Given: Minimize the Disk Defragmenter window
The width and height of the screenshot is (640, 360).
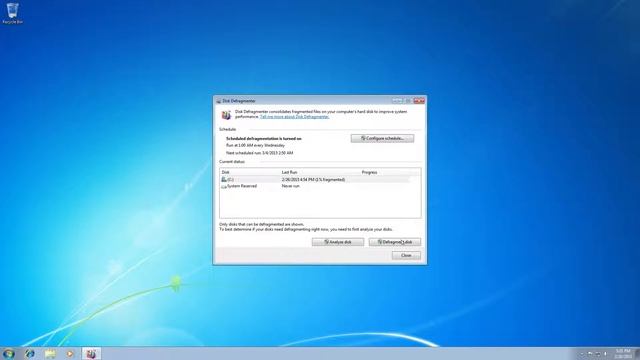Looking at the screenshot, I should tap(397, 100).
